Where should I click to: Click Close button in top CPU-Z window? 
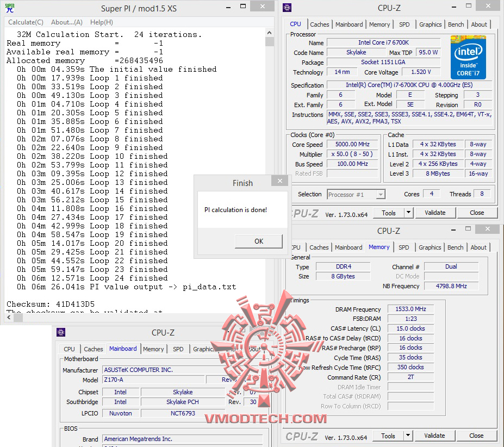[477, 213]
